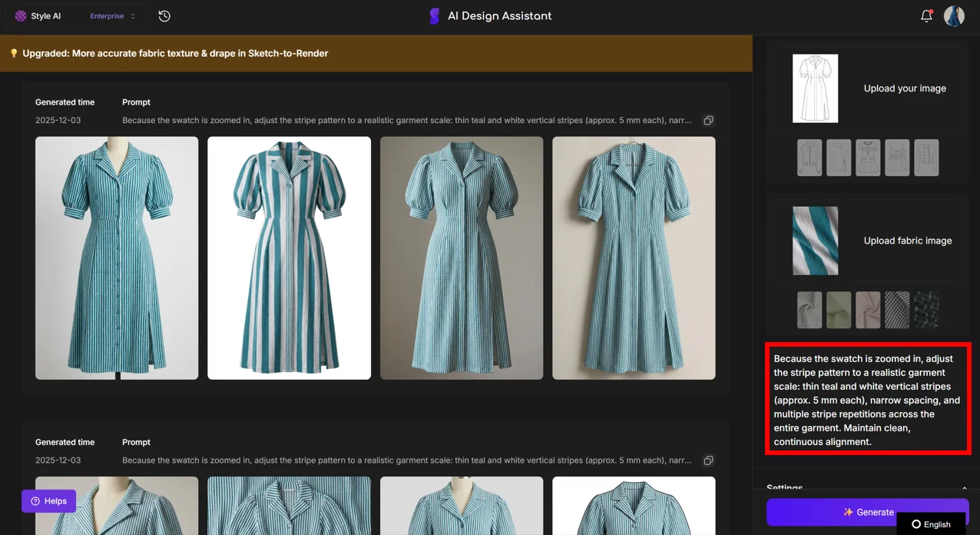Click the history icon in the top bar

pos(164,15)
